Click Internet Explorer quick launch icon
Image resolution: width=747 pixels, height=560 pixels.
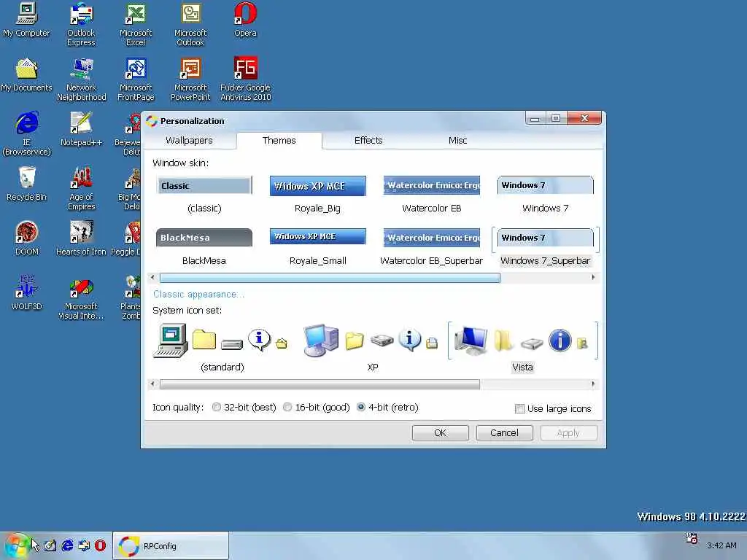pos(67,545)
